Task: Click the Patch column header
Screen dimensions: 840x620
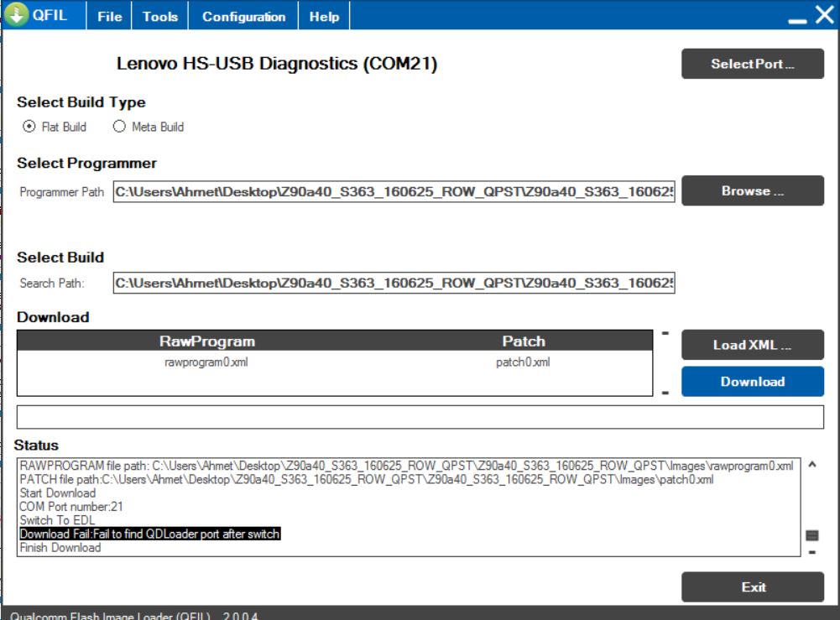Action: [x=524, y=341]
